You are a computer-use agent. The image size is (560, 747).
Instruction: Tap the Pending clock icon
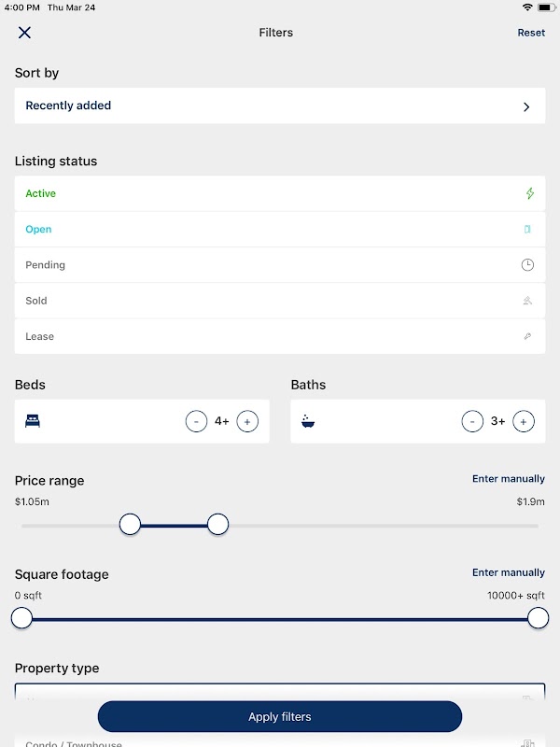tap(527, 265)
